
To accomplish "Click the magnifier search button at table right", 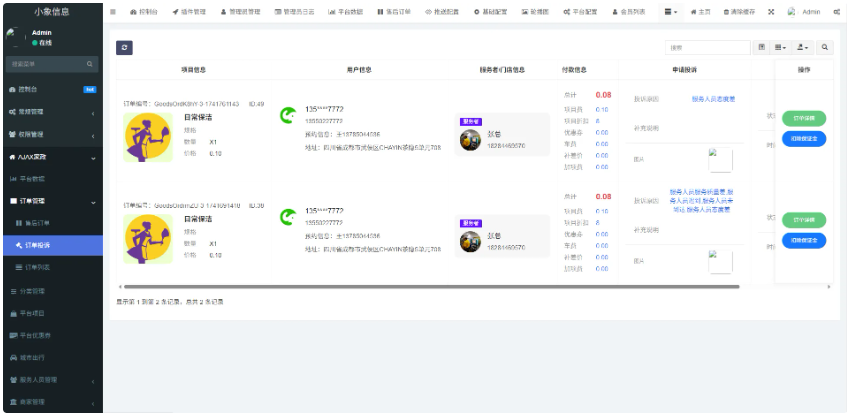I will pyautogui.click(x=824, y=48).
